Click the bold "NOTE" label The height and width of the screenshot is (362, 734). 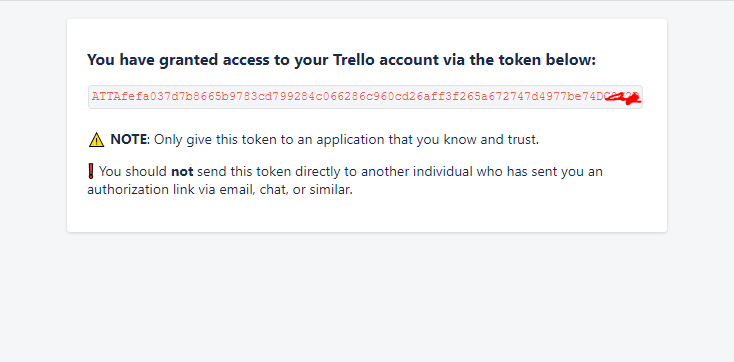(x=129, y=140)
